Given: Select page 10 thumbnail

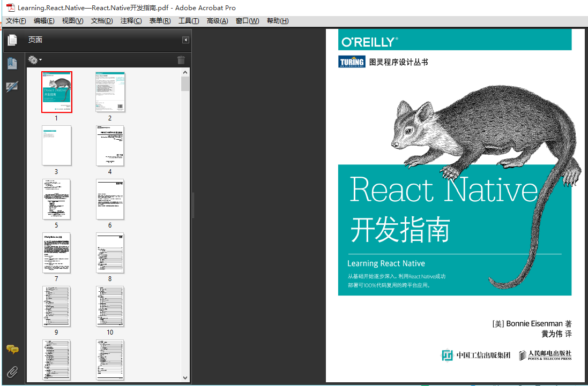Looking at the screenshot, I should 110,306.
